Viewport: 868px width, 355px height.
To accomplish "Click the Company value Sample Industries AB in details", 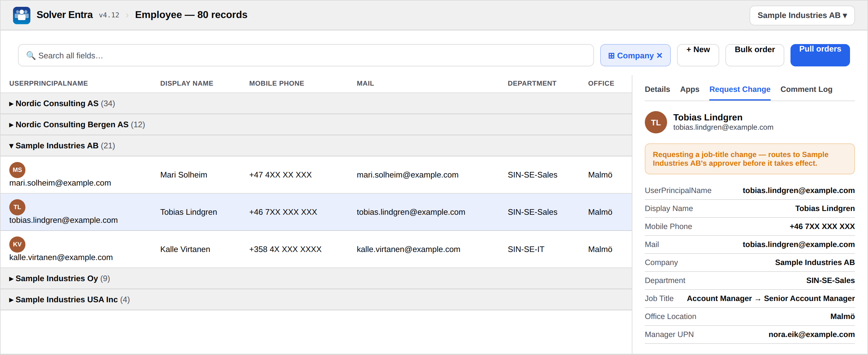I will click(814, 262).
